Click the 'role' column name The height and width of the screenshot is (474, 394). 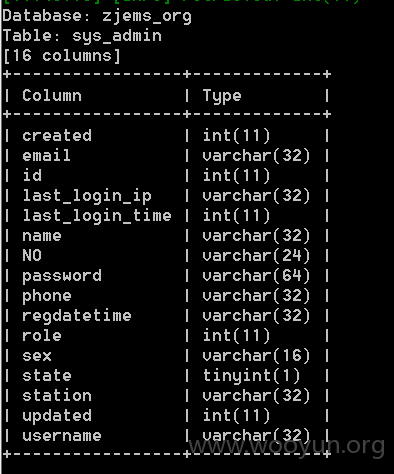pyautogui.click(x=42, y=336)
